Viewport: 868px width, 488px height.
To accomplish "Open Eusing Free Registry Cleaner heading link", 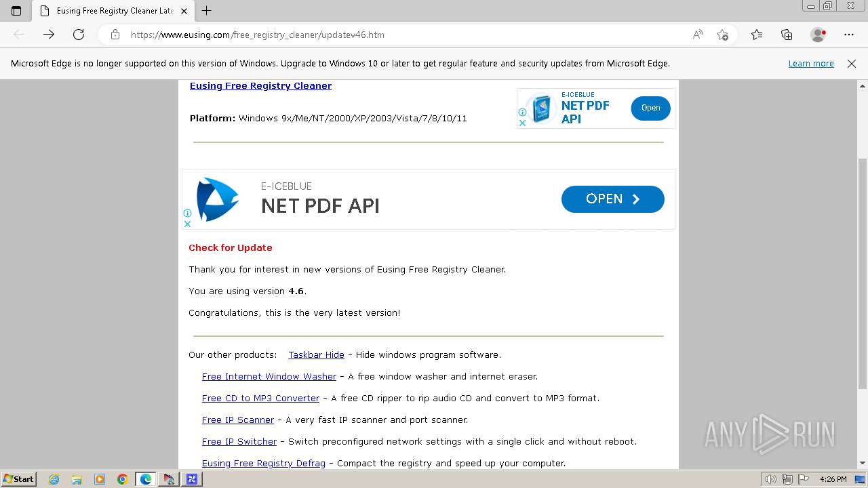I will (x=260, y=85).
